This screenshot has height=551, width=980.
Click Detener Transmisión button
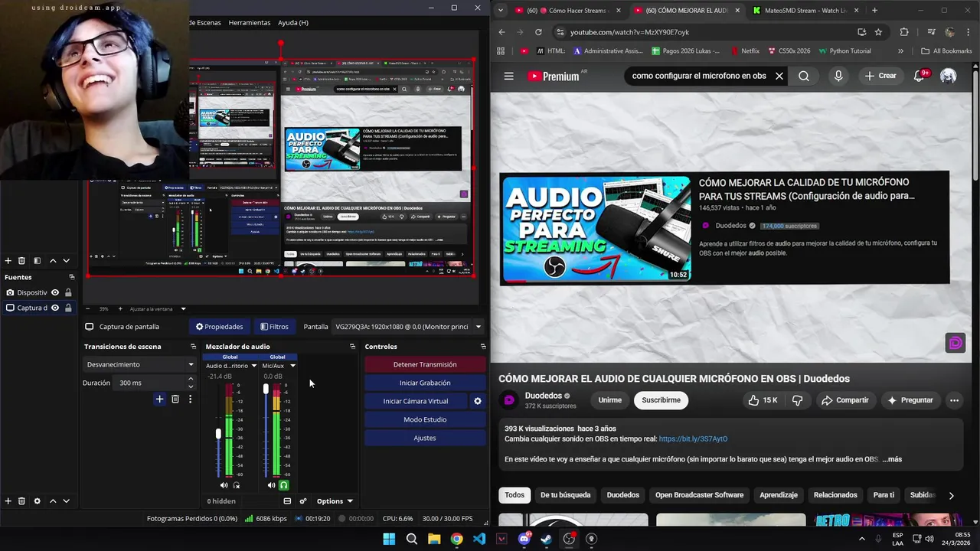click(x=425, y=364)
